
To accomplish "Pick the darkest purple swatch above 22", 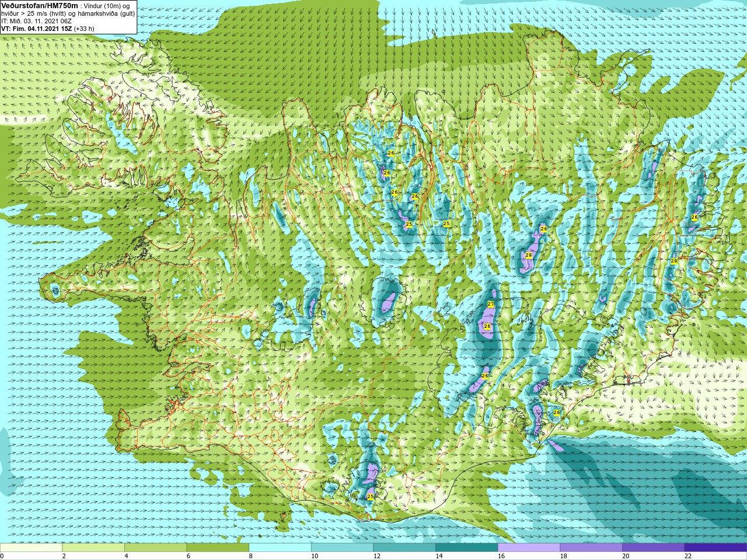I will pos(715,548).
